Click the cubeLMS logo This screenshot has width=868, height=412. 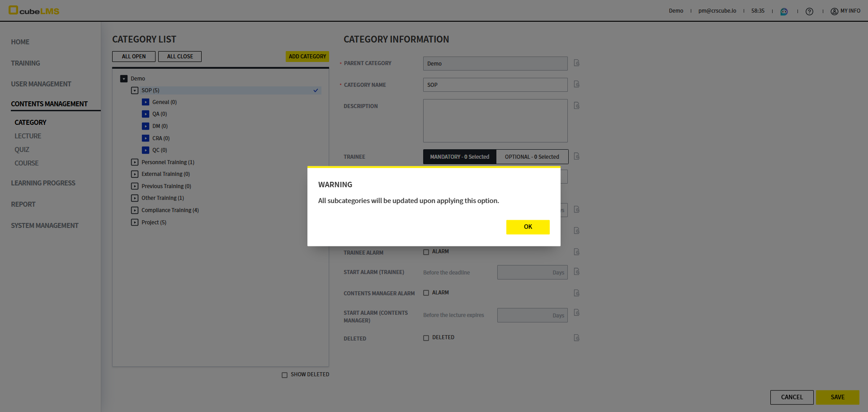pos(34,10)
